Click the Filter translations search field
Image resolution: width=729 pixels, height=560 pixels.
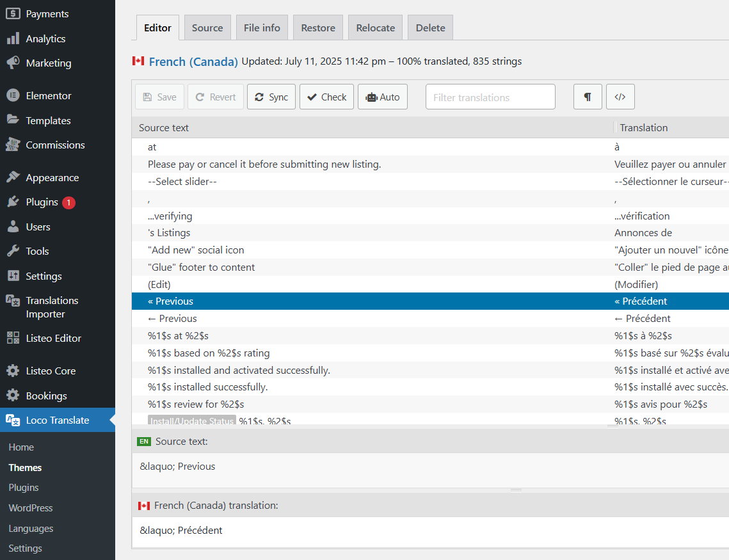pos(490,97)
